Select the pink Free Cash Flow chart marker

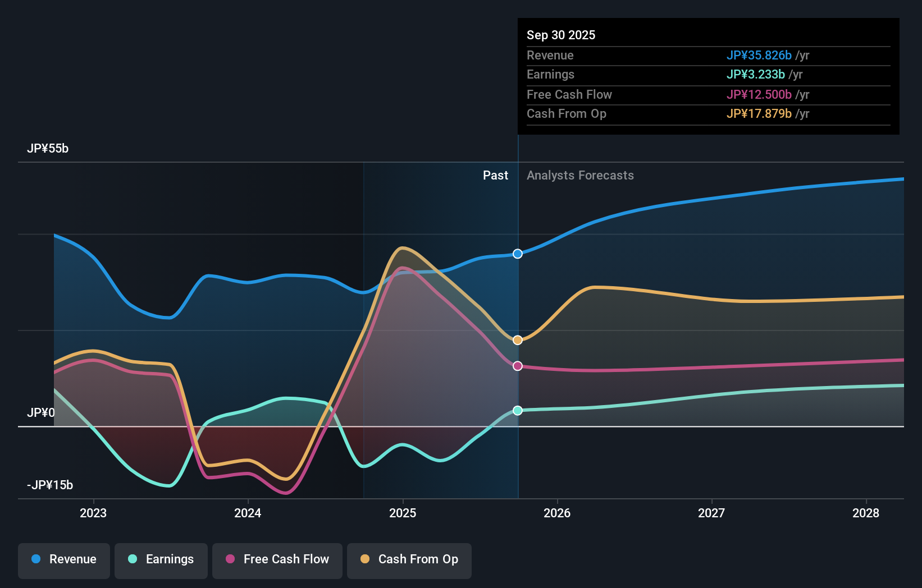517,366
